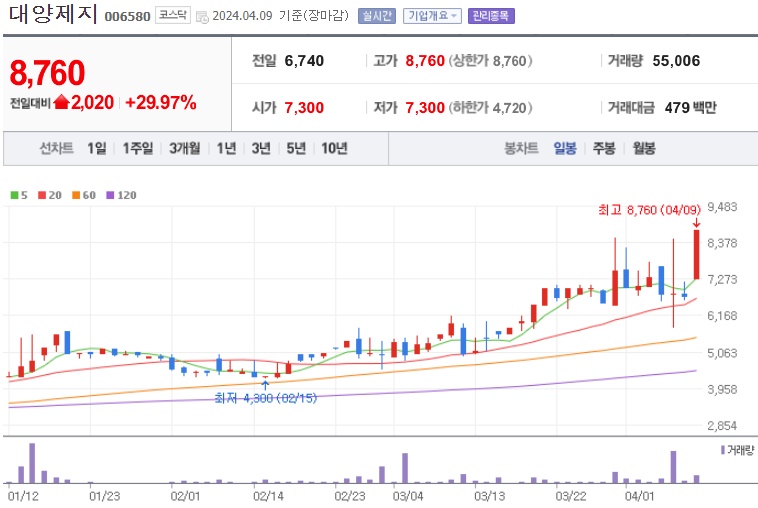This screenshot has height=508, width=758.
Task: Click the stock code 006580
Action: [128, 16]
